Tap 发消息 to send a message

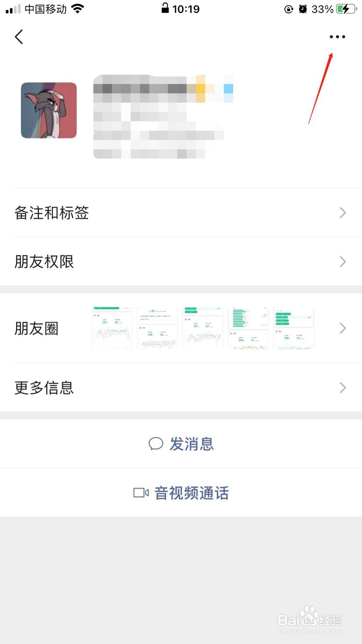[x=191, y=444]
